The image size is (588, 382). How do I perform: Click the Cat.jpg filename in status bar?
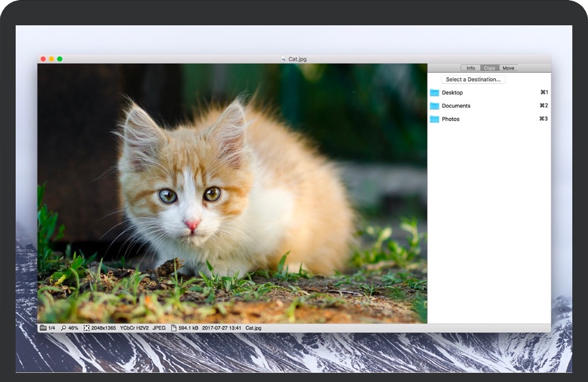253,328
